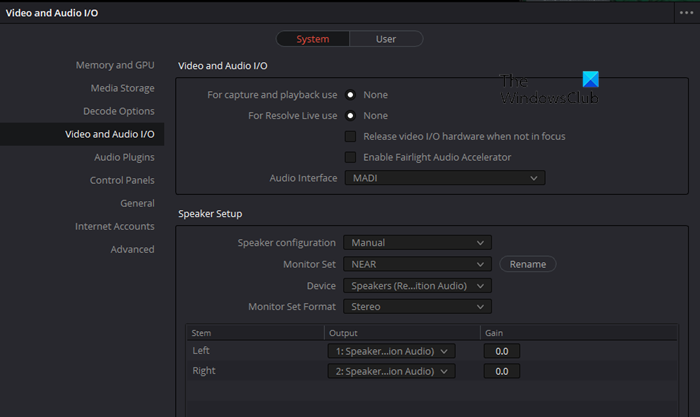
Task: Enable Release video I/O hardware checkbox
Action: tap(350, 136)
